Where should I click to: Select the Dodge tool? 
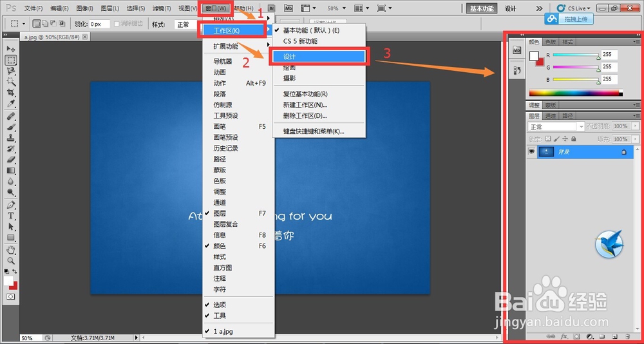11,191
